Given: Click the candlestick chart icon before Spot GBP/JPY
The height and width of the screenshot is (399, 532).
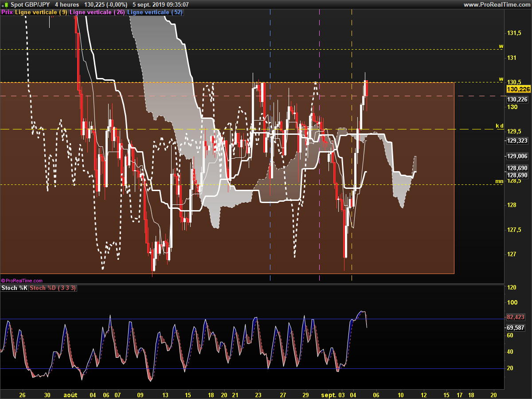Looking at the screenshot, I should [x=5, y=4].
